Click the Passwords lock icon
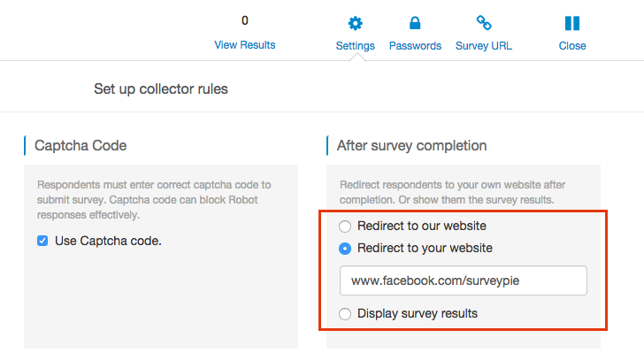644x361 pixels. (415, 23)
